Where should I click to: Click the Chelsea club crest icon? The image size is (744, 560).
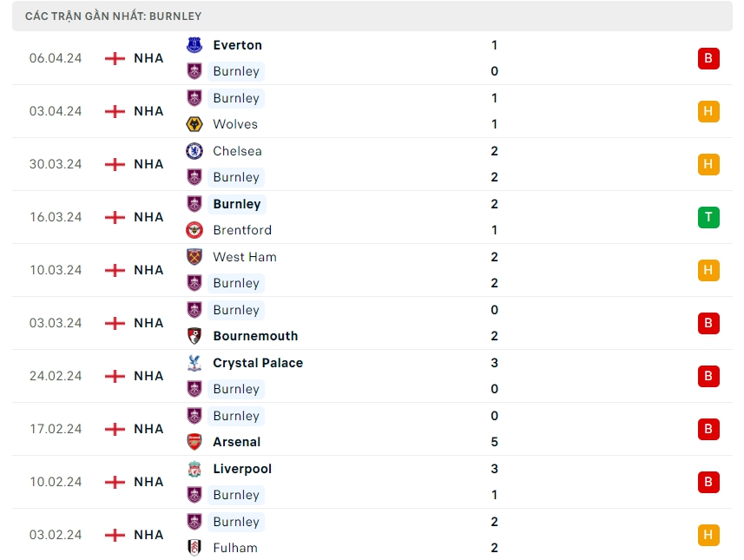click(194, 151)
